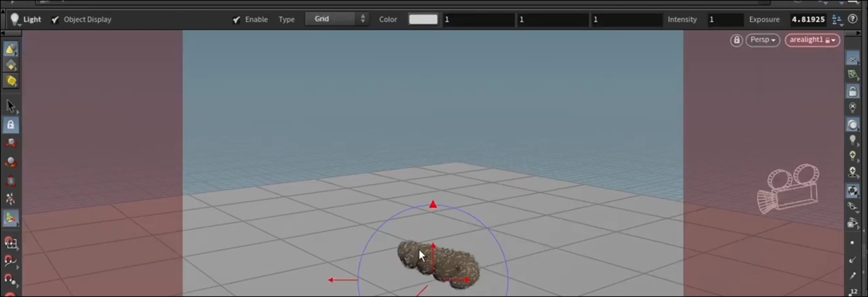Click the red left-pointing arrow handle

[343, 280]
